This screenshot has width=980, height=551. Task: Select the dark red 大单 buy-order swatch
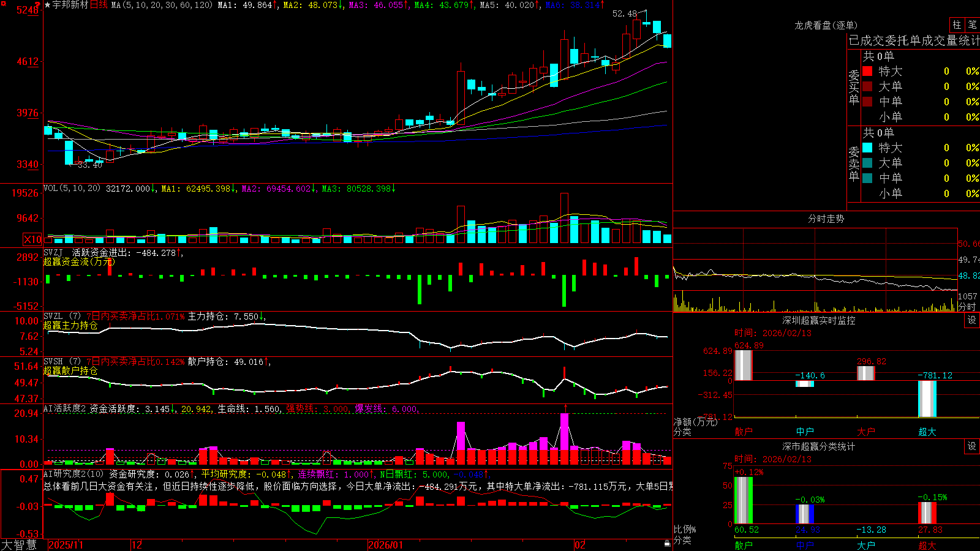[x=867, y=86]
